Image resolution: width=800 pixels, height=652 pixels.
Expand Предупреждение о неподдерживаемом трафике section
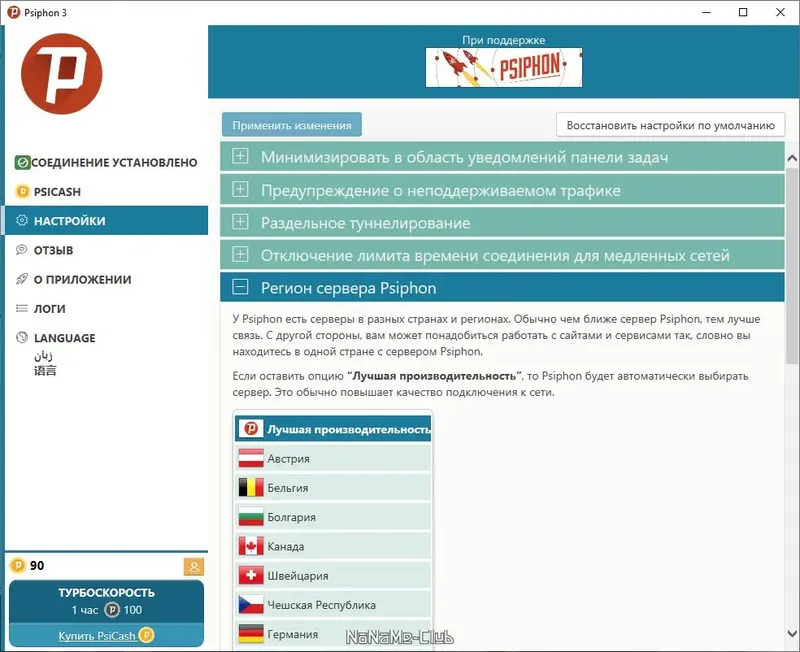502,190
